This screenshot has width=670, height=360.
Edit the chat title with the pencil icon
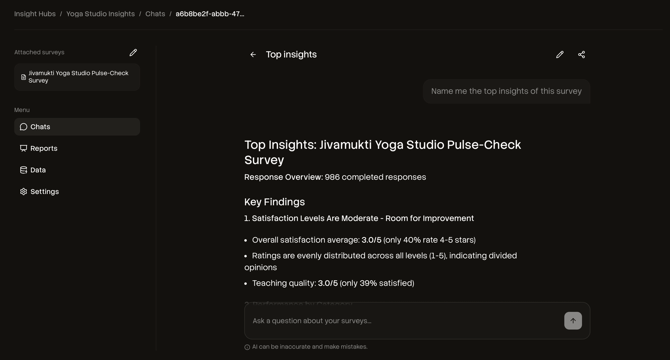pyautogui.click(x=560, y=55)
